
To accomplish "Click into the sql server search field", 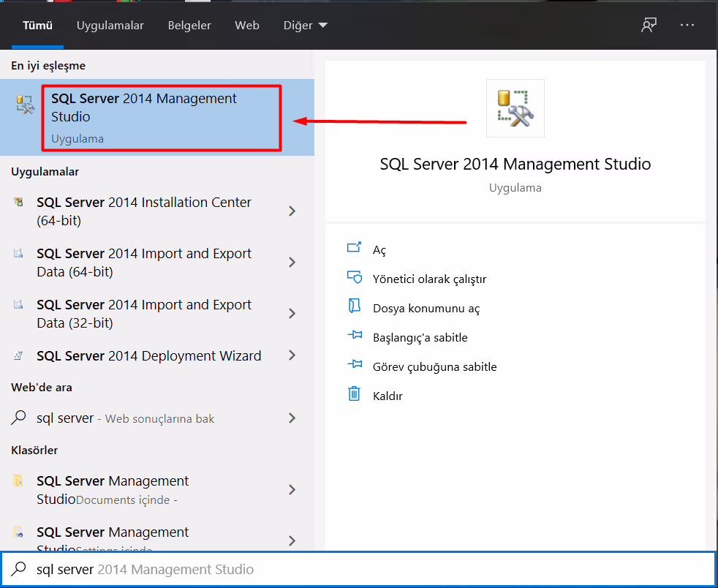I will coord(358,569).
